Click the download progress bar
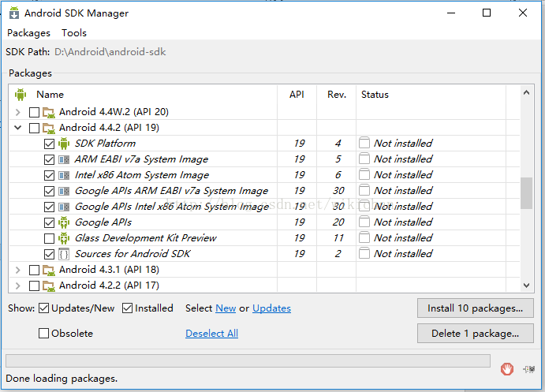 pos(248,360)
